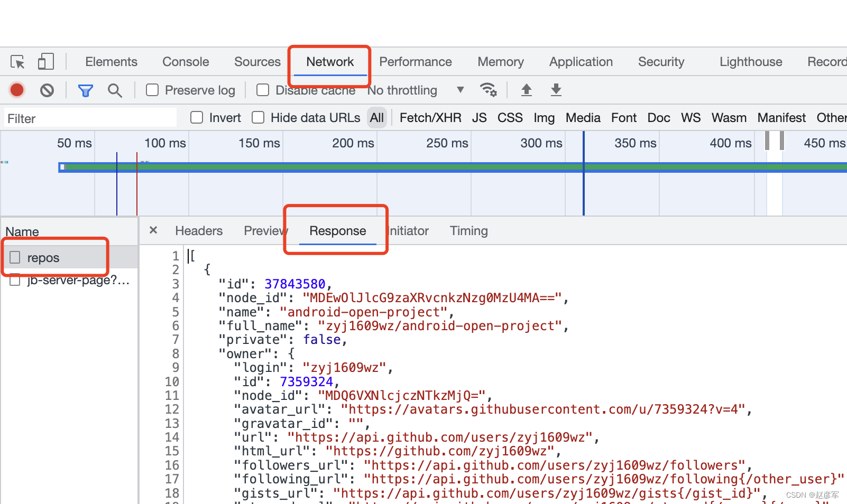Click the left overview selection handle near 400 ms
Image resolution: width=847 pixels, height=504 pixels.
coord(767,141)
